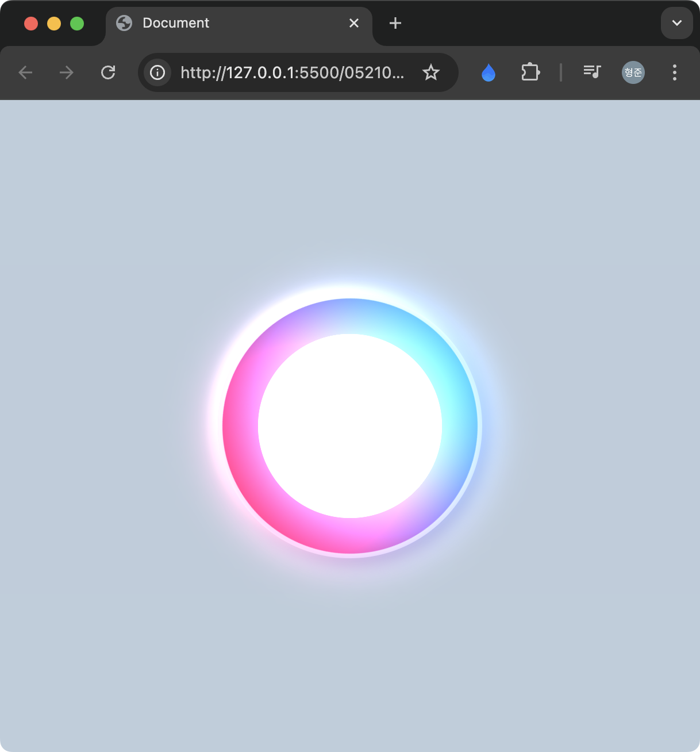The width and height of the screenshot is (700, 752).
Task: Click the white center circle
Action: 350,426
